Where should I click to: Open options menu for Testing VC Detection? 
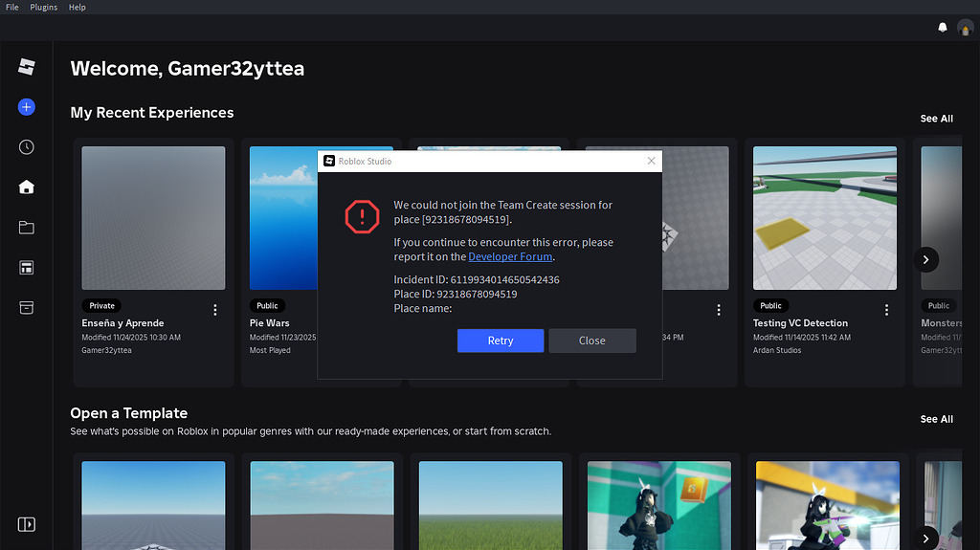886,310
